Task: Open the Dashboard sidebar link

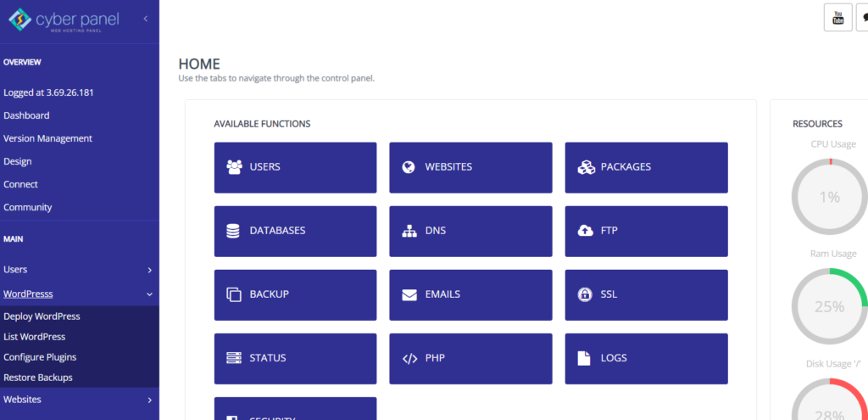Action: point(26,115)
